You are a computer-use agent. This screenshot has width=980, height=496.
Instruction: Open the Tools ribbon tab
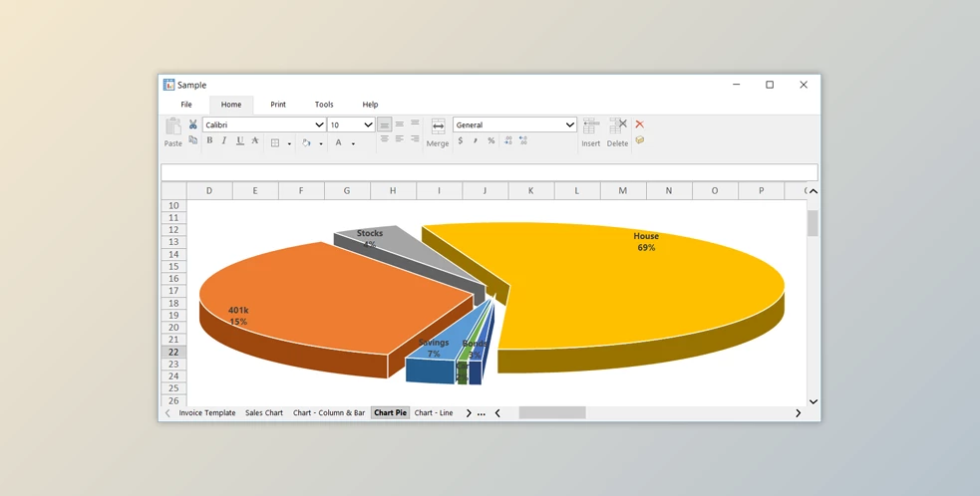[324, 105]
